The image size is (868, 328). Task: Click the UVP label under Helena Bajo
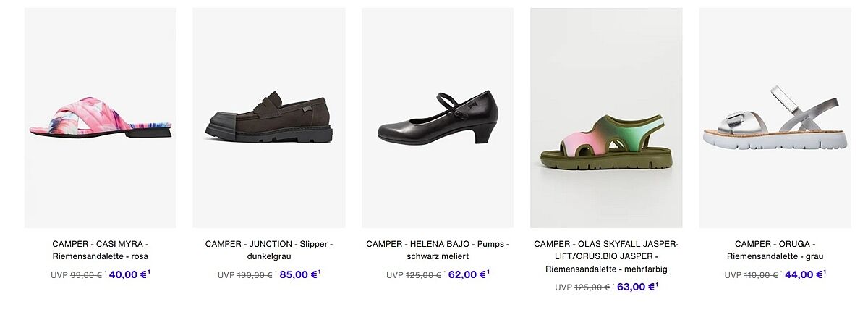tap(394, 275)
